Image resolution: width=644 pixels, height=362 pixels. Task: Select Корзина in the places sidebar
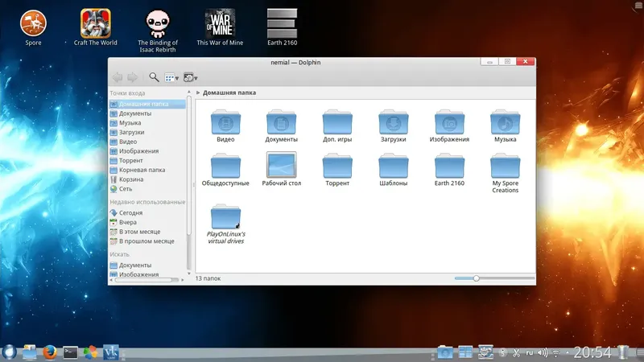click(x=130, y=179)
